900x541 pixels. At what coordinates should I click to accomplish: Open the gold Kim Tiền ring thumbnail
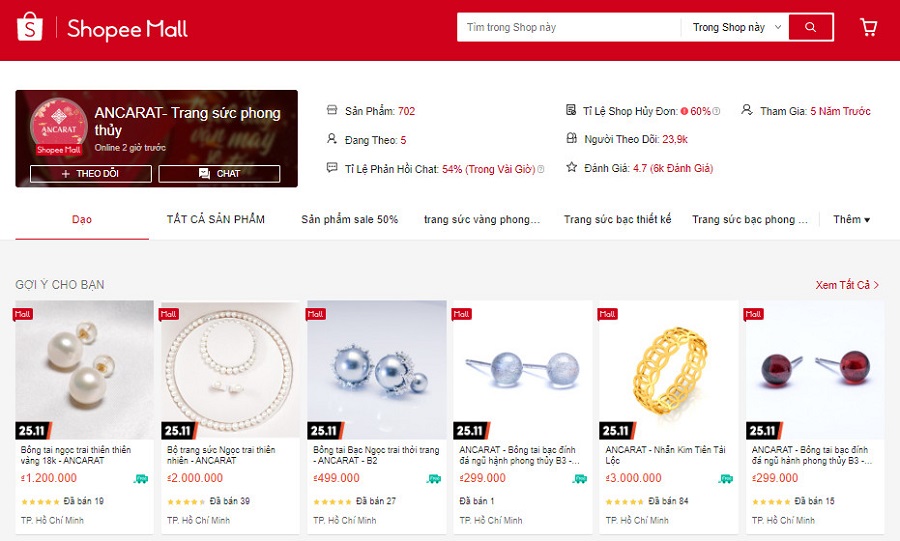(x=669, y=369)
